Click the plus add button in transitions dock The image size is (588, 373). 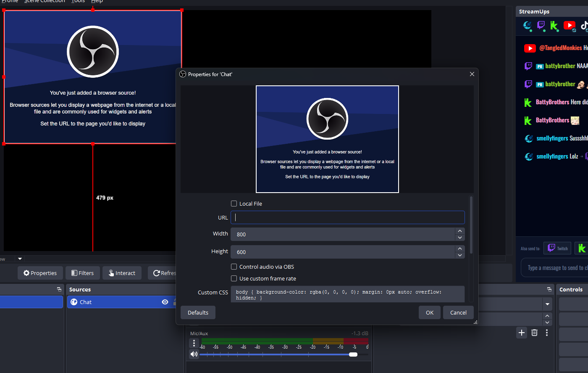tap(522, 333)
